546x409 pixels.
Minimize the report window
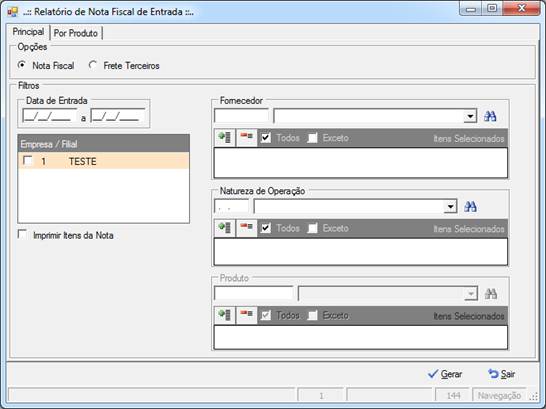(471, 9)
